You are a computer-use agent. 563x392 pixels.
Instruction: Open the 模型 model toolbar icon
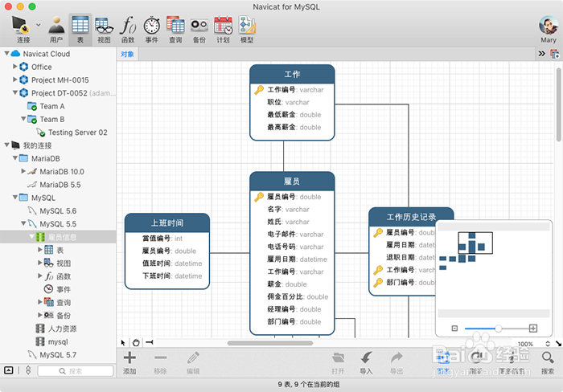coord(247,29)
